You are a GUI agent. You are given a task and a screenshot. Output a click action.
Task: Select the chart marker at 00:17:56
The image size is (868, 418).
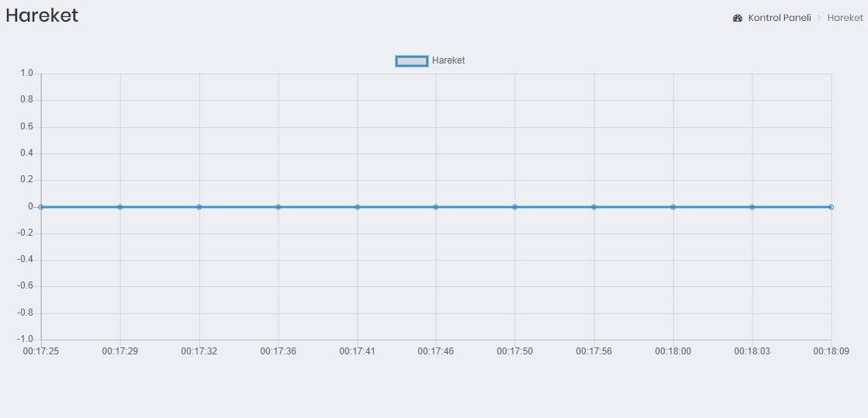tap(594, 207)
